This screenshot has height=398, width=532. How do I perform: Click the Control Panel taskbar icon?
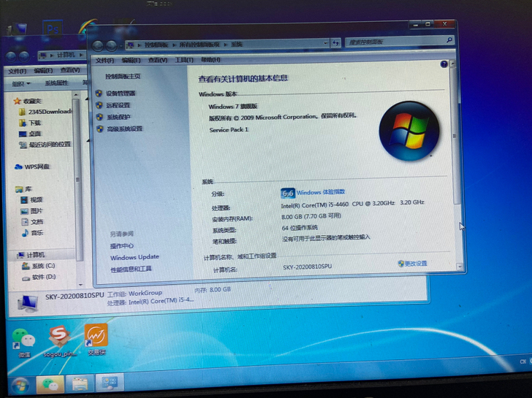coord(110,383)
